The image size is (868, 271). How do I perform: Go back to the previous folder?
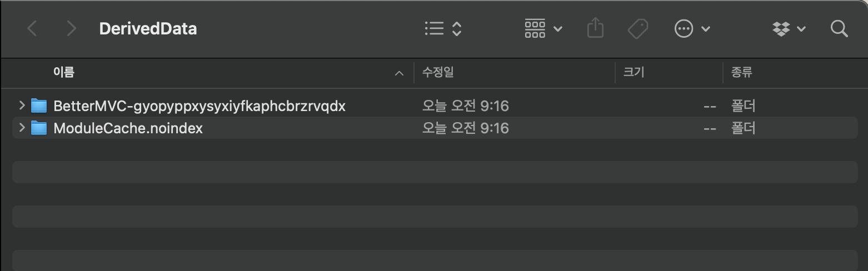[32, 29]
